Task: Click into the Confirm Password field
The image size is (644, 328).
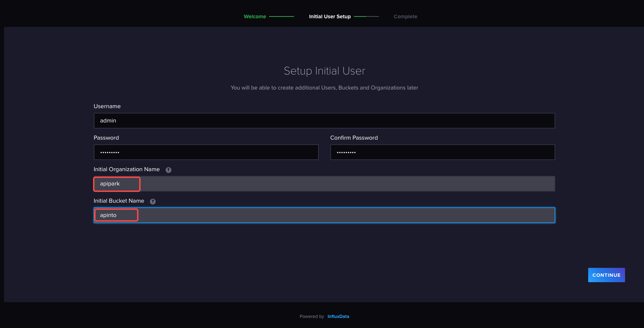Action: pos(442,152)
